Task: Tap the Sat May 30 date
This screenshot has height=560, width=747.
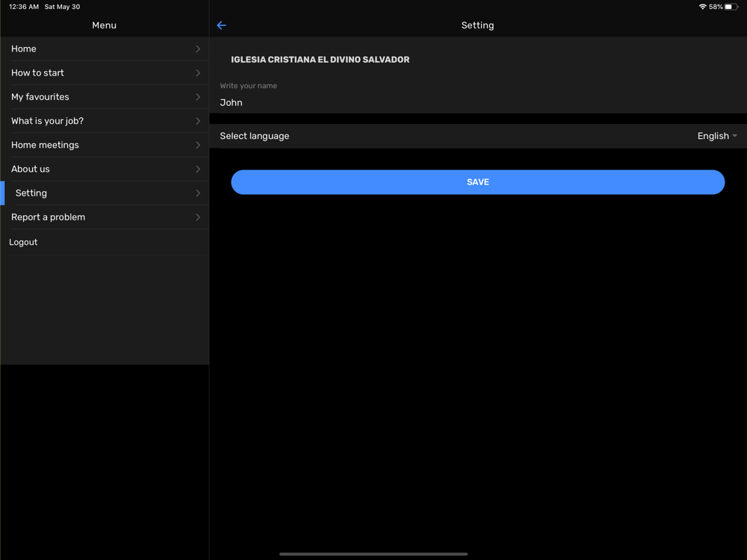Action: (63, 7)
